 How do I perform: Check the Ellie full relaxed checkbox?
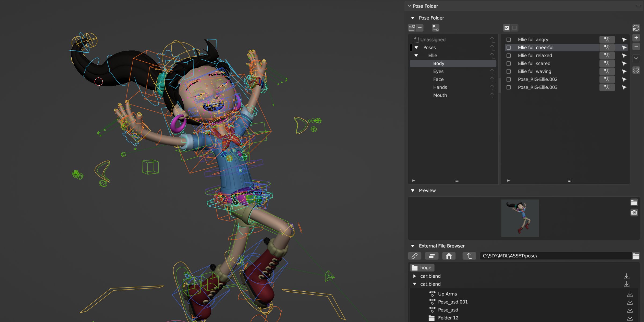click(508, 56)
